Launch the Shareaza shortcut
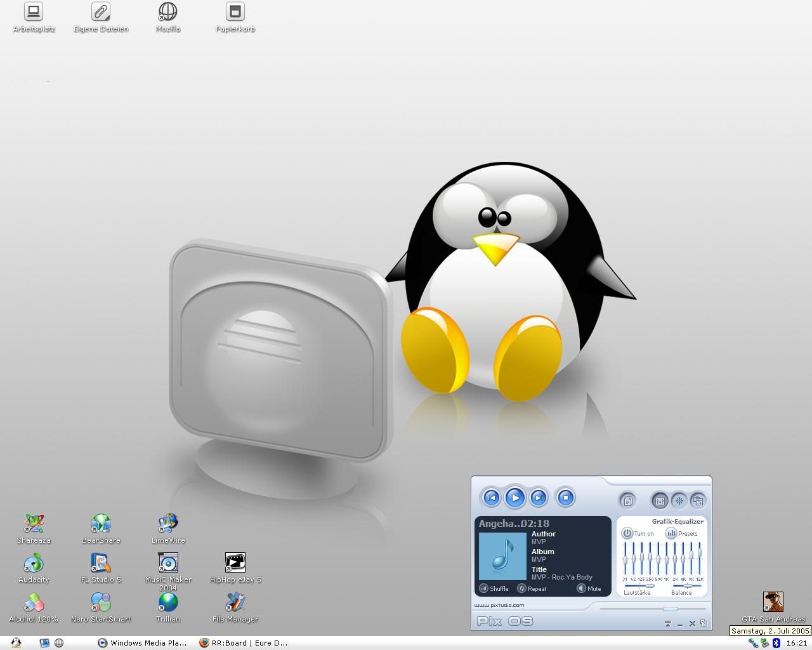Screen dimensions: 812x650 tap(34, 529)
